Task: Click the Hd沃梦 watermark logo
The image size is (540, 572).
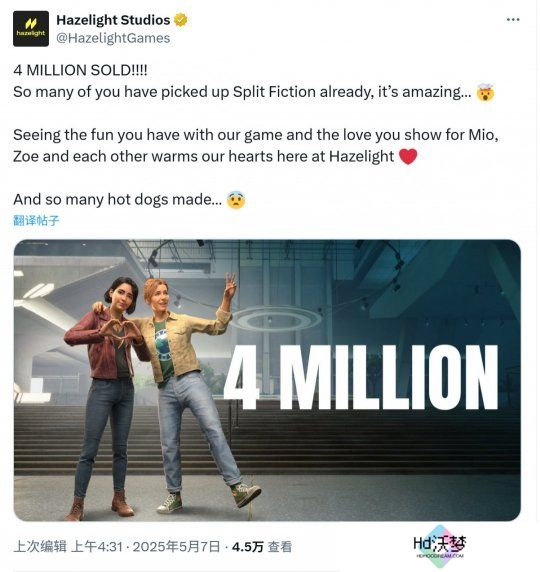Action: coord(440,546)
